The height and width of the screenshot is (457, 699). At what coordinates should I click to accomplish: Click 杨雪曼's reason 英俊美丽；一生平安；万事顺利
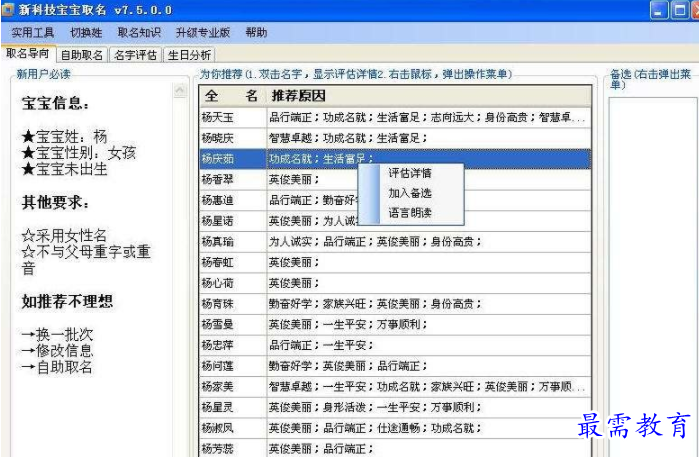348,324
